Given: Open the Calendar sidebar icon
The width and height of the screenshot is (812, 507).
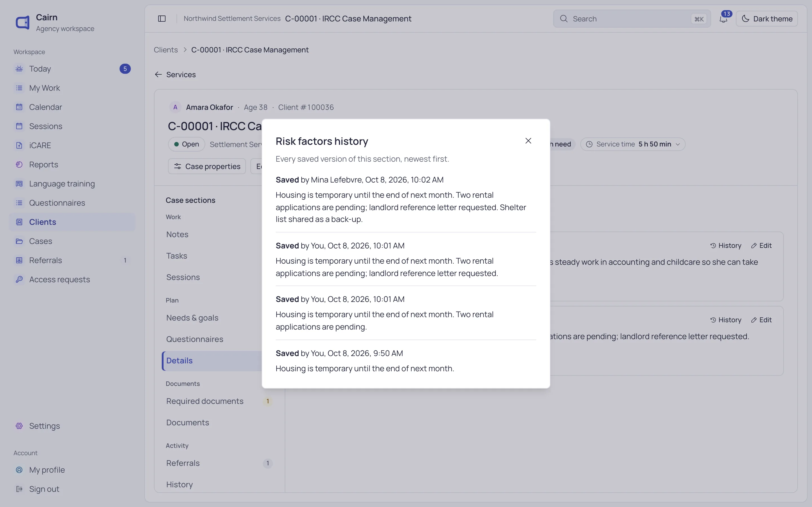Looking at the screenshot, I should click(x=19, y=107).
